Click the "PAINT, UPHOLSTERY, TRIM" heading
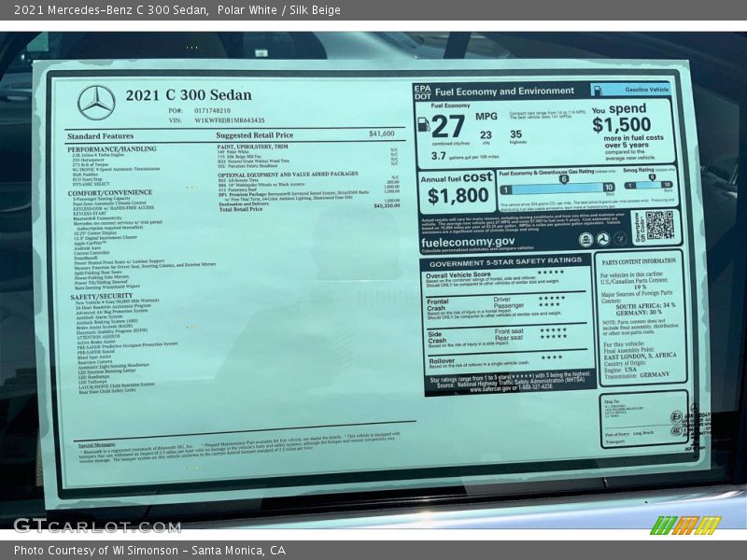Viewport: 747px width, 560px height. (x=252, y=147)
